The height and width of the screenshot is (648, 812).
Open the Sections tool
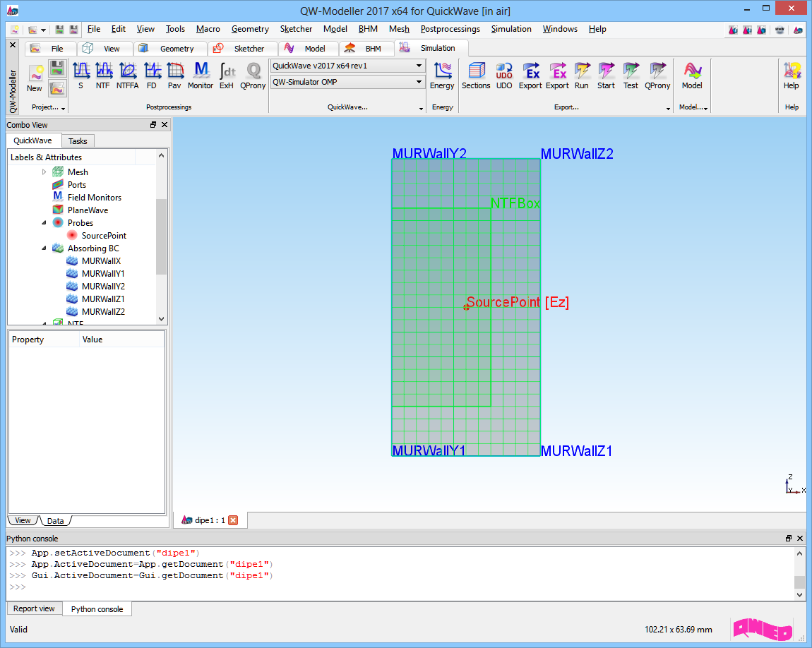click(476, 76)
